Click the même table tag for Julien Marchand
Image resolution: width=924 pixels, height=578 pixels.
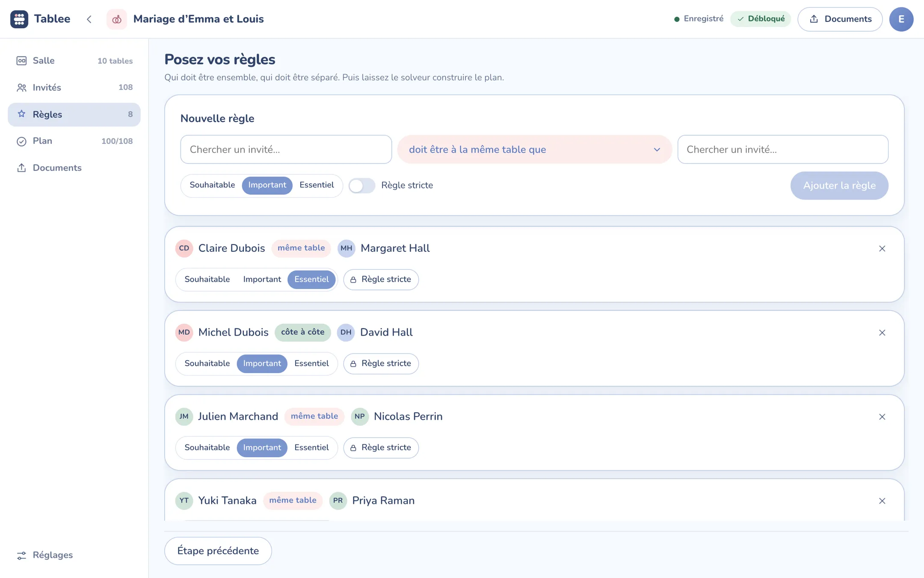pyautogui.click(x=314, y=417)
